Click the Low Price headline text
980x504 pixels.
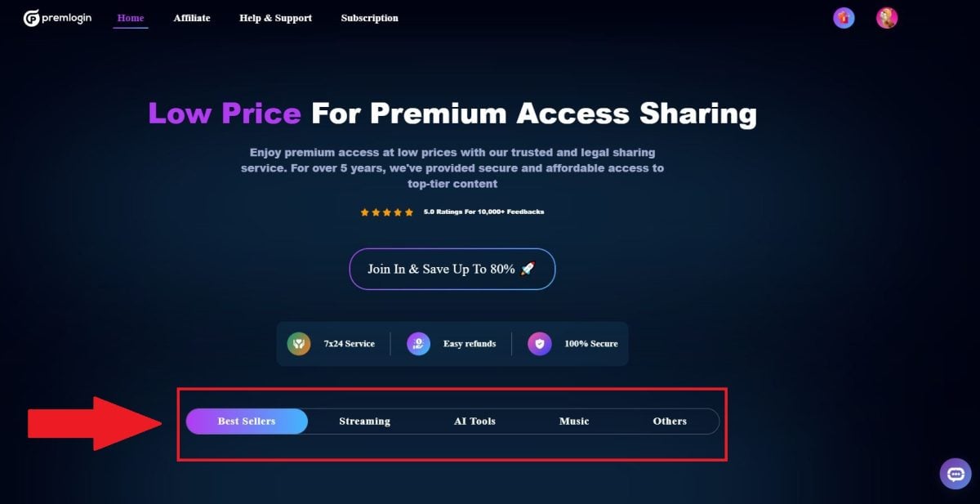point(224,113)
